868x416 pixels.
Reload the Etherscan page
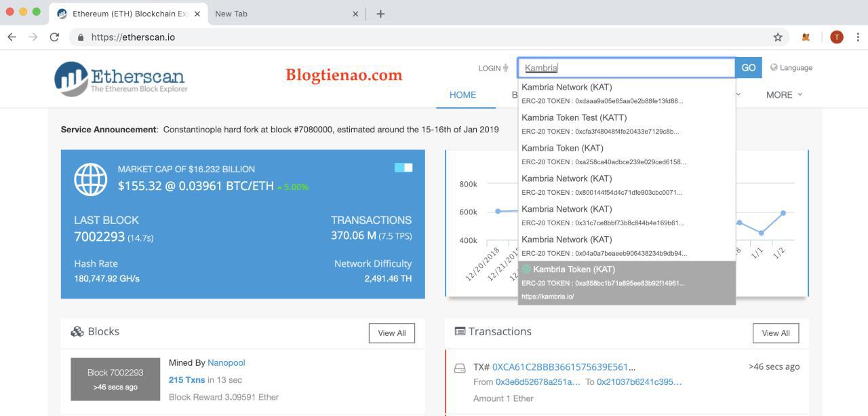pos(54,37)
